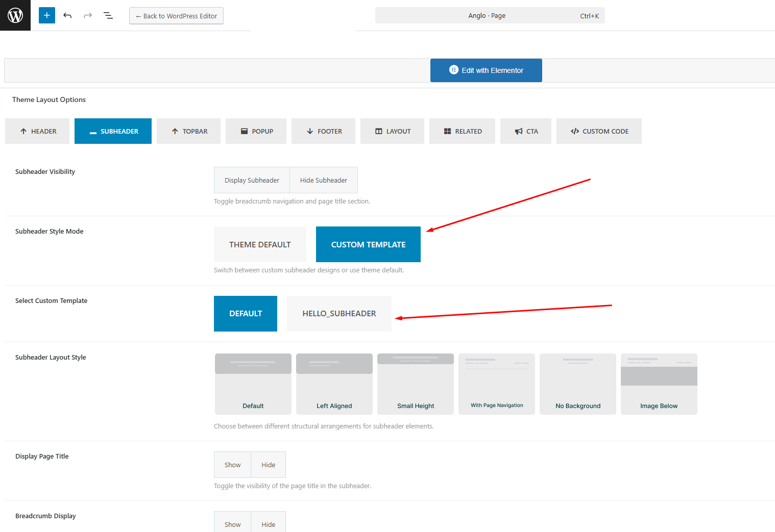Select THEME DEFAULT style mode
The height and width of the screenshot is (532, 775).
click(x=260, y=244)
